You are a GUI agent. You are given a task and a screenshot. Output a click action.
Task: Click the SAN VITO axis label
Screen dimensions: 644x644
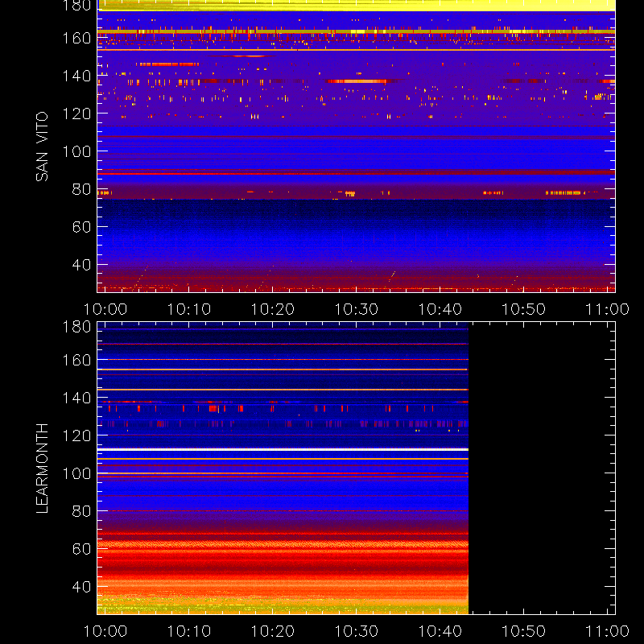pos(42,147)
